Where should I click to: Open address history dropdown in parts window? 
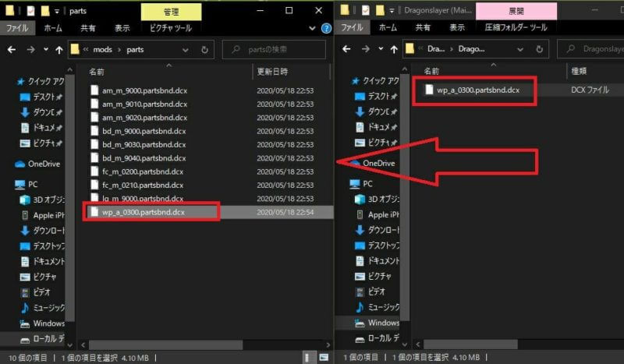tap(186, 50)
